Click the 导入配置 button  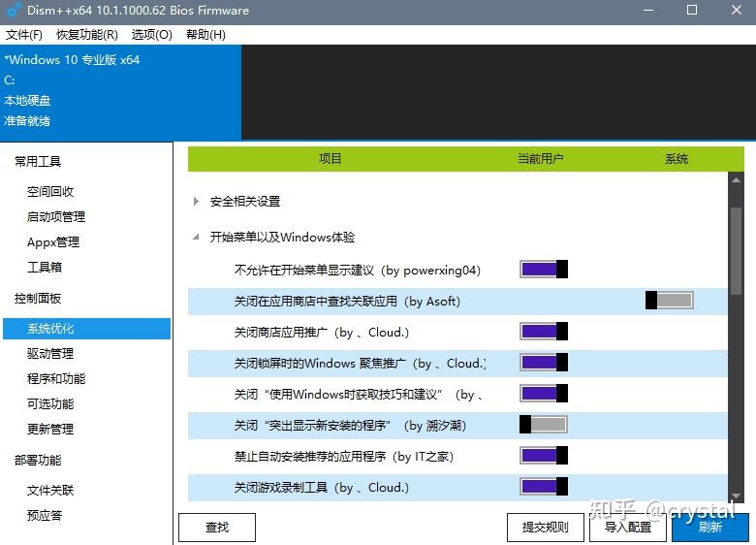tap(628, 528)
